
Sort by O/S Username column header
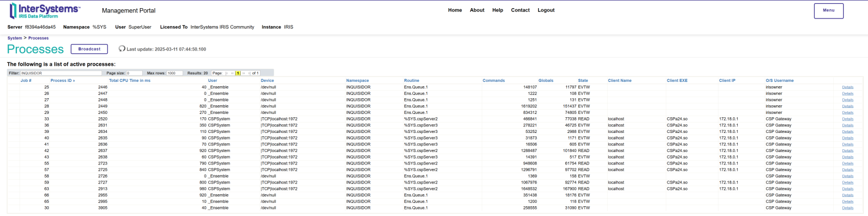[x=780, y=80]
